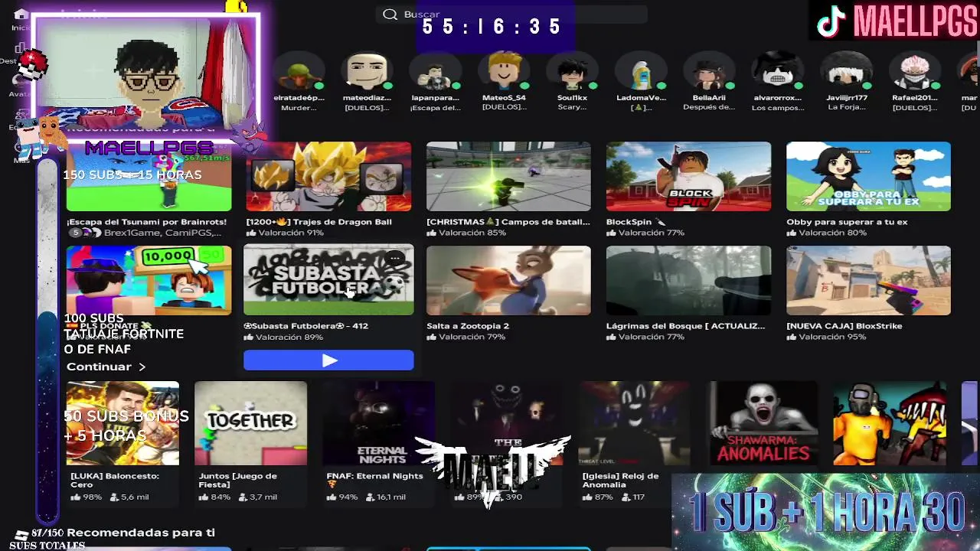Click 'Después de...' status under BellaArii
980x551 pixels.
[x=709, y=108]
